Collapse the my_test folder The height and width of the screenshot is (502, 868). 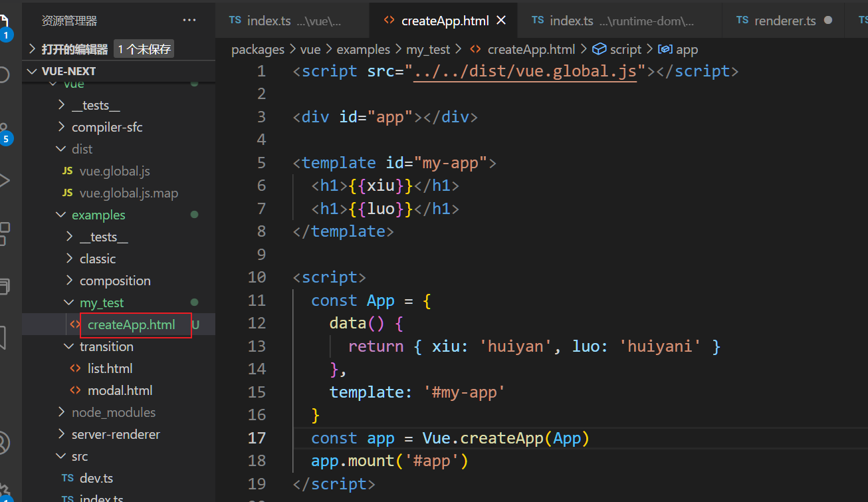click(101, 303)
